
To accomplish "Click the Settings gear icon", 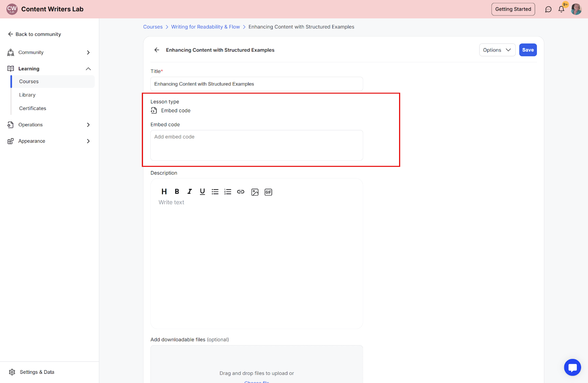I will tap(12, 372).
